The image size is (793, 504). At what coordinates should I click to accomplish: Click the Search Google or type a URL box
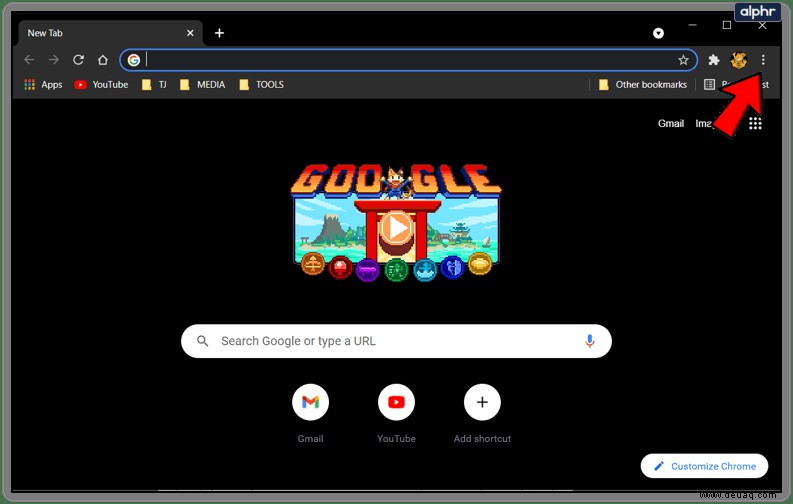396,341
